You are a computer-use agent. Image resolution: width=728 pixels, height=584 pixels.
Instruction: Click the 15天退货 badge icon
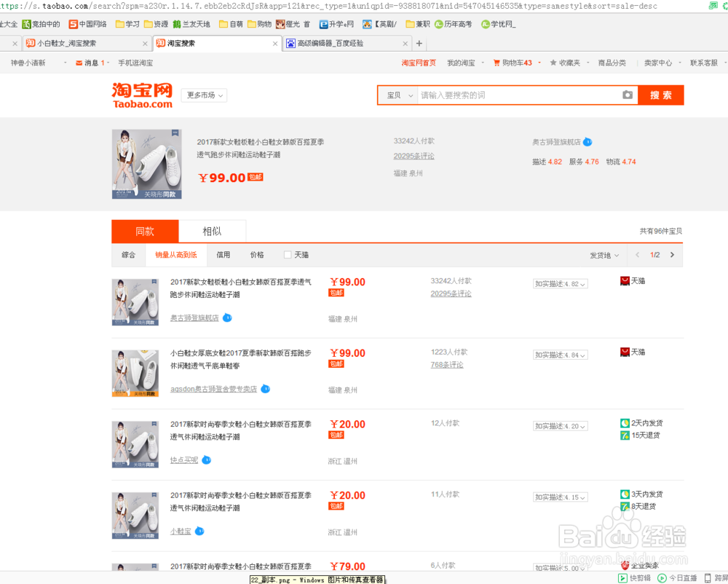[625, 435]
